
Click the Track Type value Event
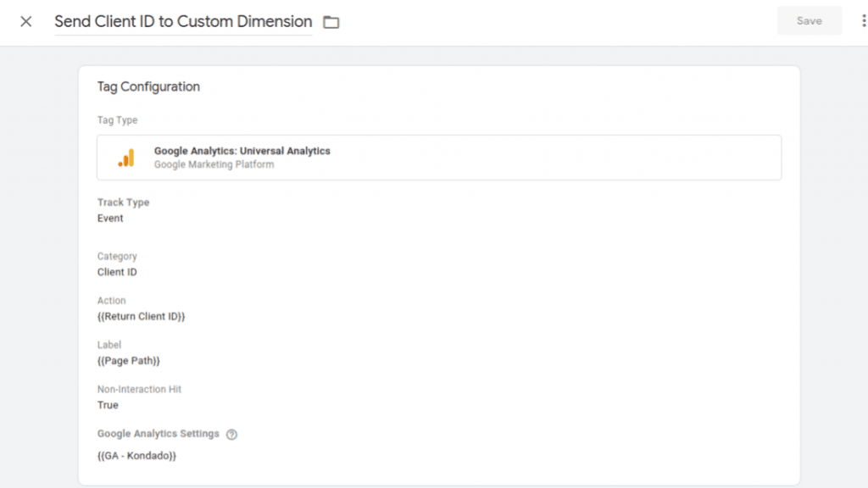(x=110, y=219)
